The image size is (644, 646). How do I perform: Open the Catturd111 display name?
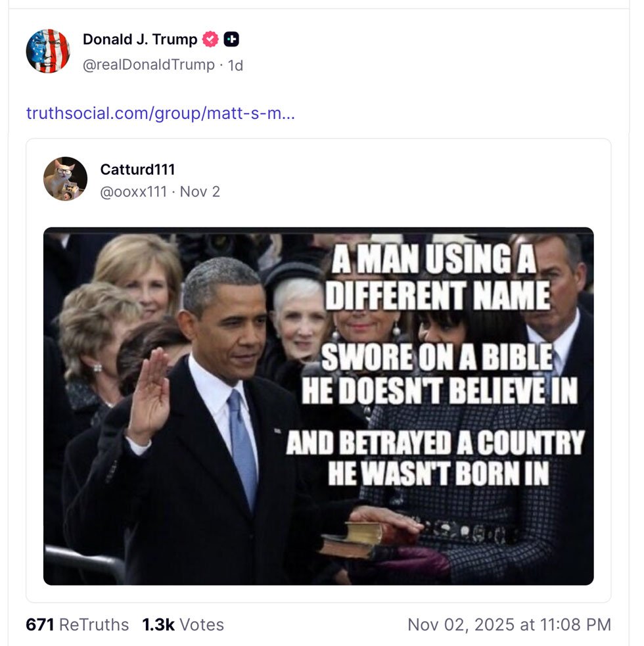pyautogui.click(x=137, y=170)
